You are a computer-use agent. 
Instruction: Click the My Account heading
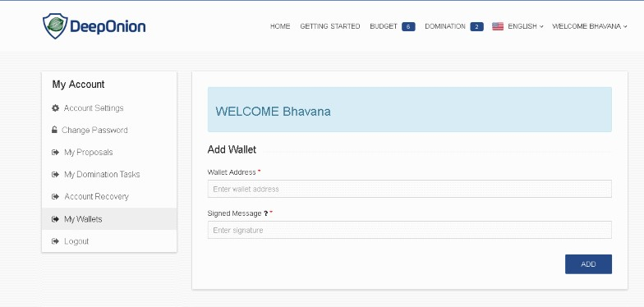pos(79,84)
